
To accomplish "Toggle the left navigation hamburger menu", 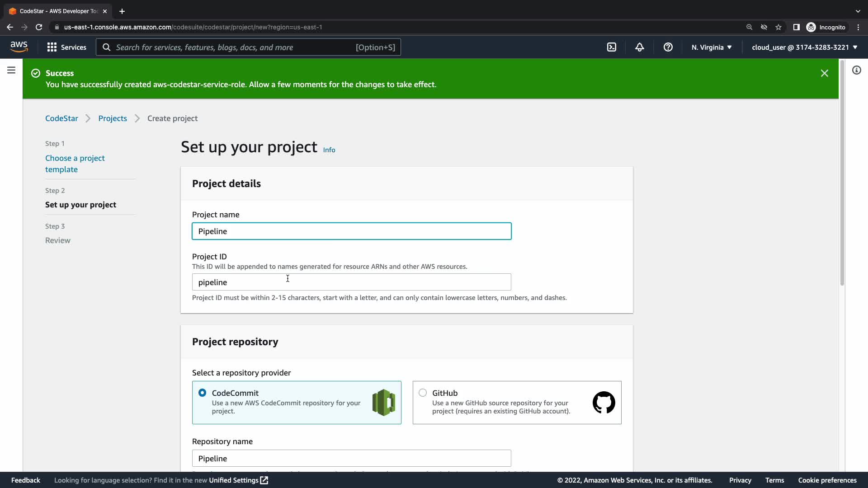I will coord(11,70).
